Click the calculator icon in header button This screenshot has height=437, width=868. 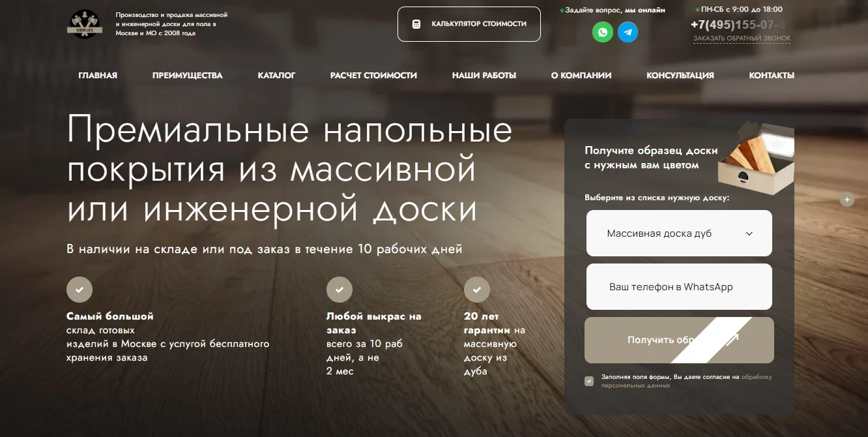416,24
